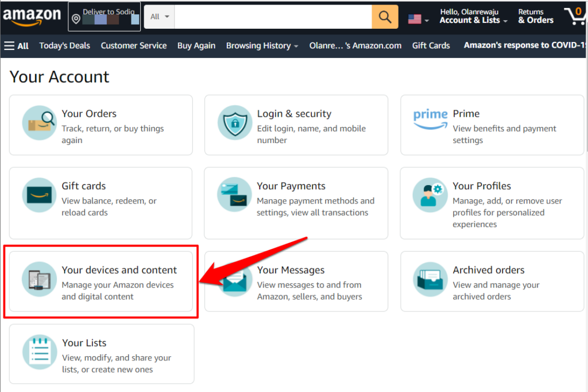Open Your Lists card title
This screenshot has height=392, width=588.
click(84, 343)
